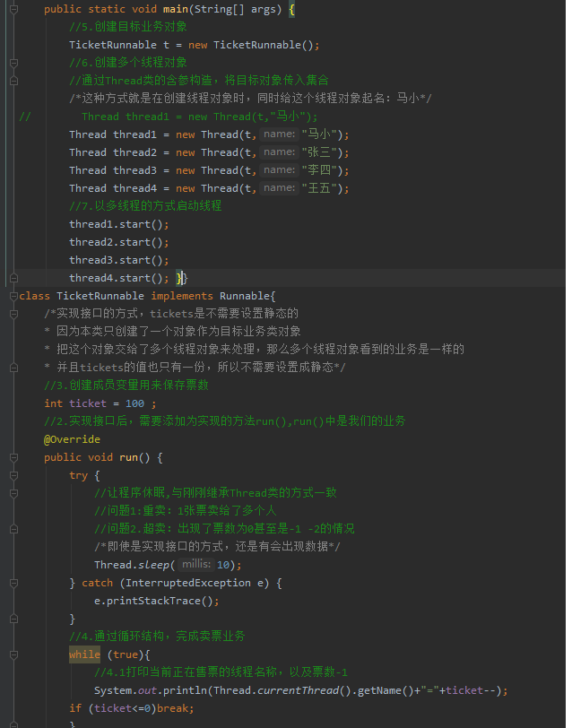Click the value 100 on the ticket line

point(134,403)
